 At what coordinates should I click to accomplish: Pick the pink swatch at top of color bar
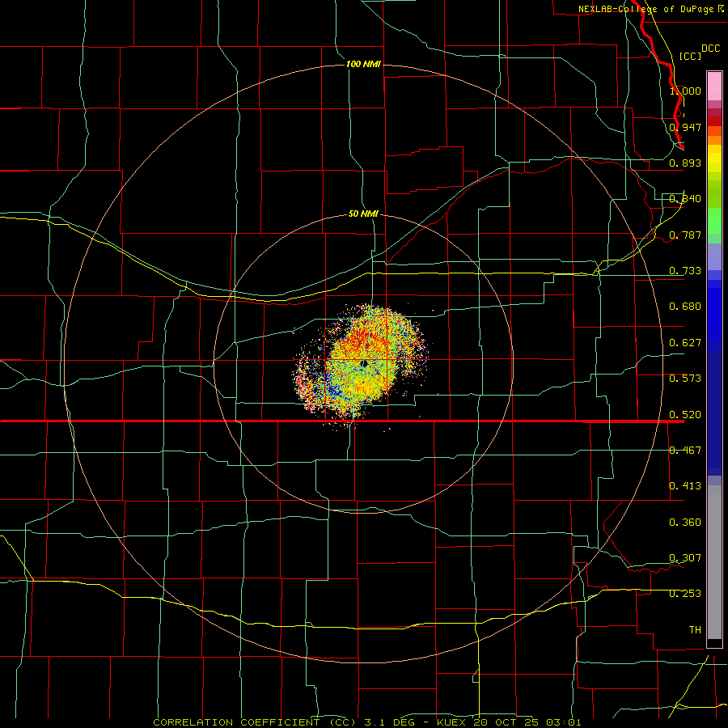tap(714, 87)
